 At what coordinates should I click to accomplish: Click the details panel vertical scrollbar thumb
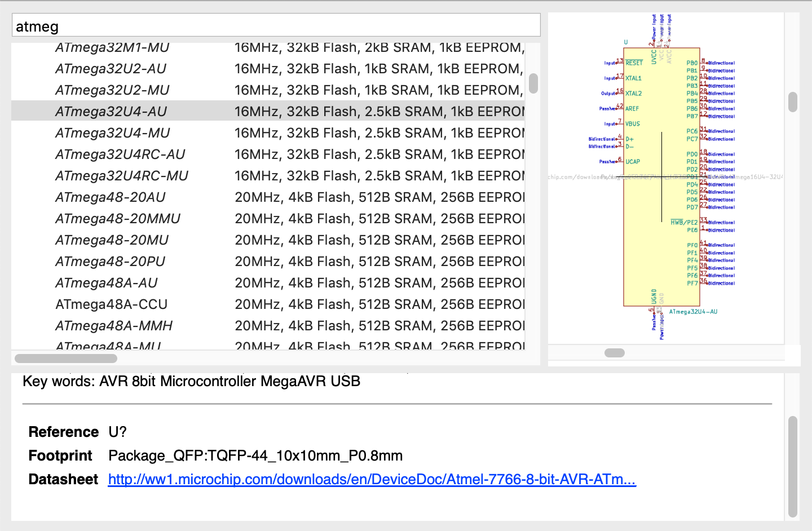[793, 467]
